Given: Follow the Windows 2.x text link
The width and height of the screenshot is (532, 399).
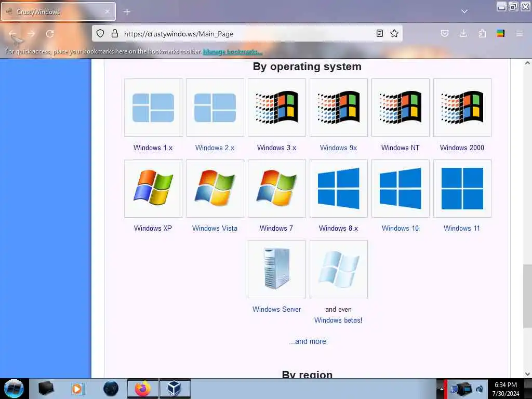Looking at the screenshot, I should [215, 148].
